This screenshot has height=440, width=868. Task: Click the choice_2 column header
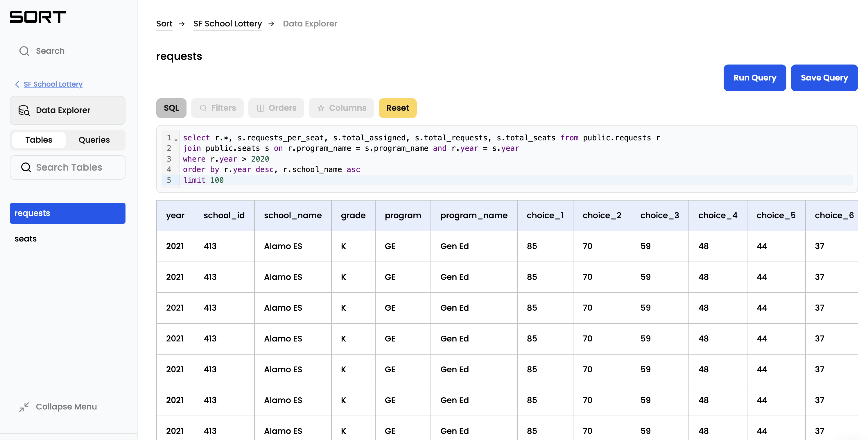tap(602, 215)
